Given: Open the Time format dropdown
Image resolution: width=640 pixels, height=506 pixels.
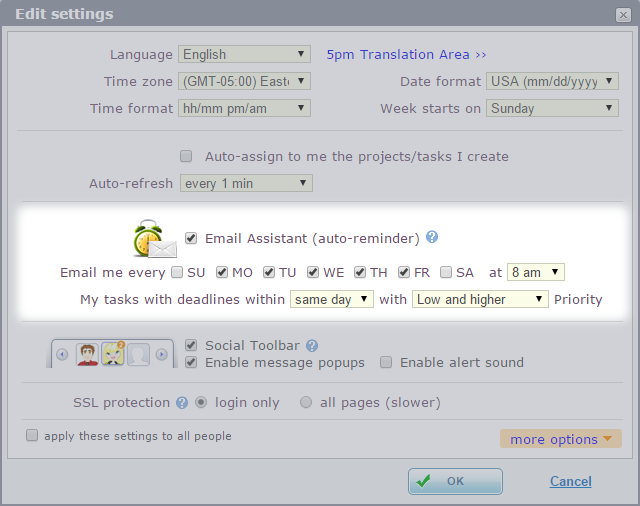Looking at the screenshot, I should (244, 108).
